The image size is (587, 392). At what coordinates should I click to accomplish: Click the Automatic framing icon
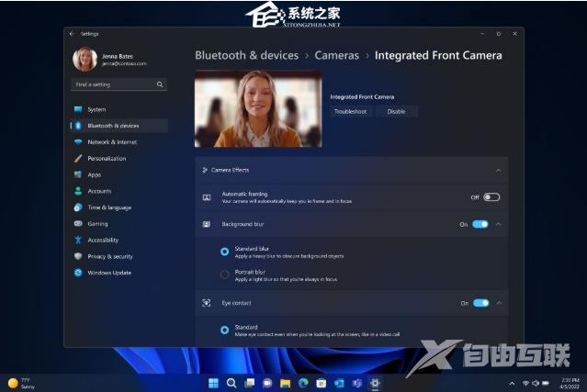207,197
